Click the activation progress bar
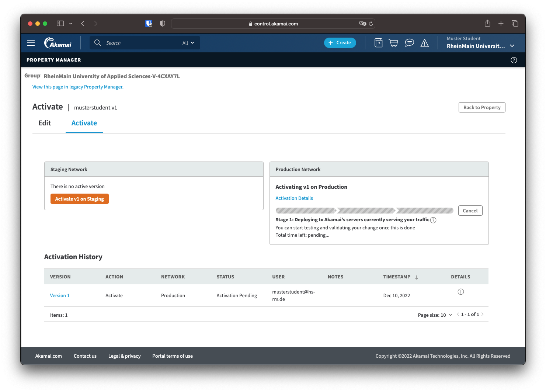 pyautogui.click(x=365, y=211)
